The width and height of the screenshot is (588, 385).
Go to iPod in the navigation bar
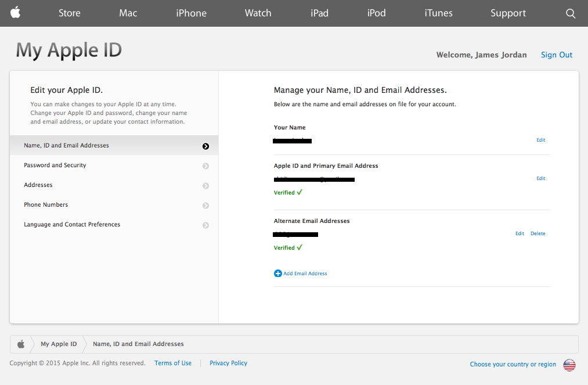[377, 13]
